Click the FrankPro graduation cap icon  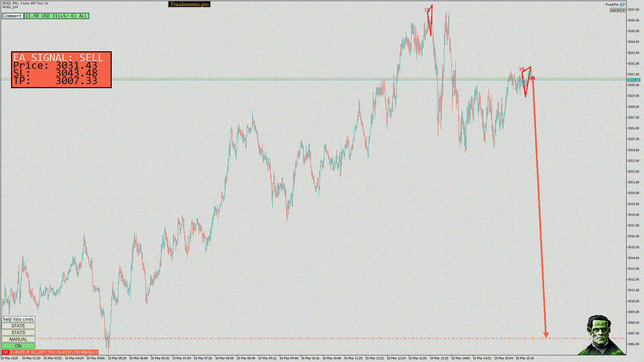pos(623,5)
